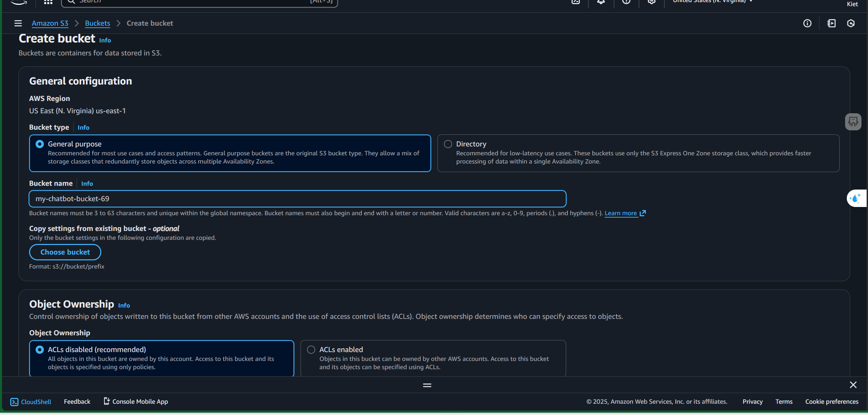The image size is (868, 415).
Task: Click into the Bucket name field
Action: tap(297, 199)
